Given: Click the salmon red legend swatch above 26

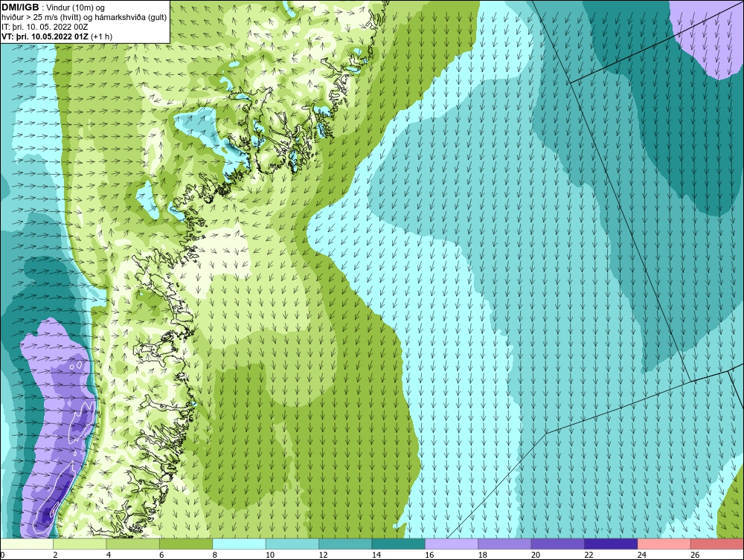Looking at the screenshot, I should pyautogui.click(x=717, y=544).
